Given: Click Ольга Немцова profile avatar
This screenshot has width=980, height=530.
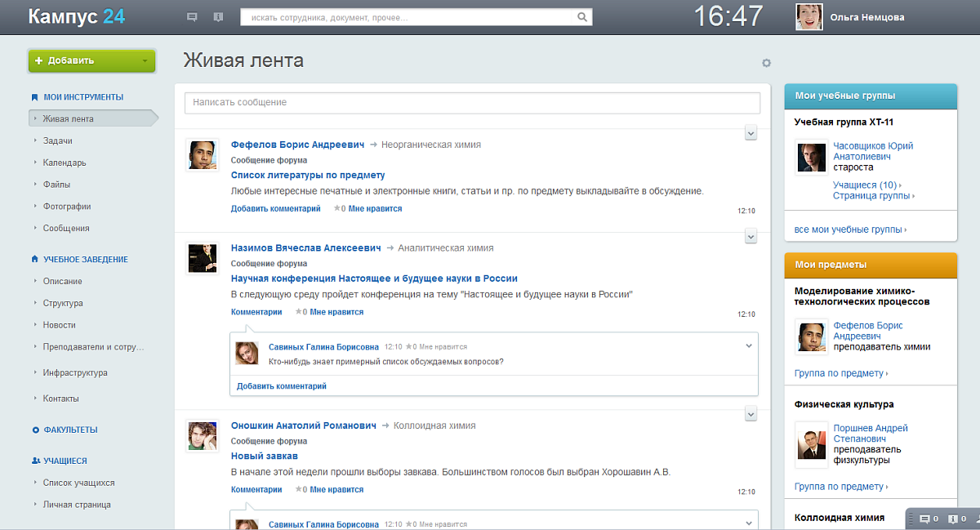Looking at the screenshot, I should tap(808, 16).
